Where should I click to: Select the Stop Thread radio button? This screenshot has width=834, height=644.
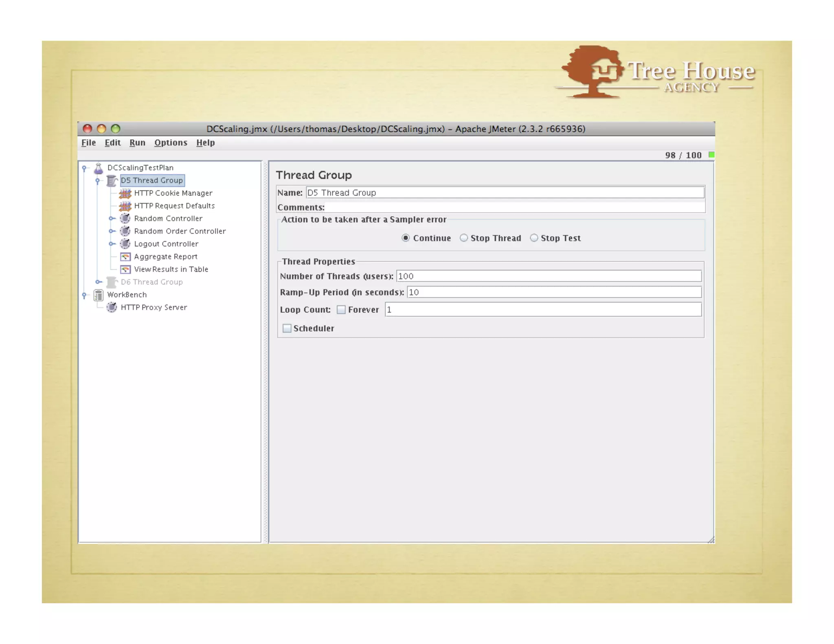(464, 238)
